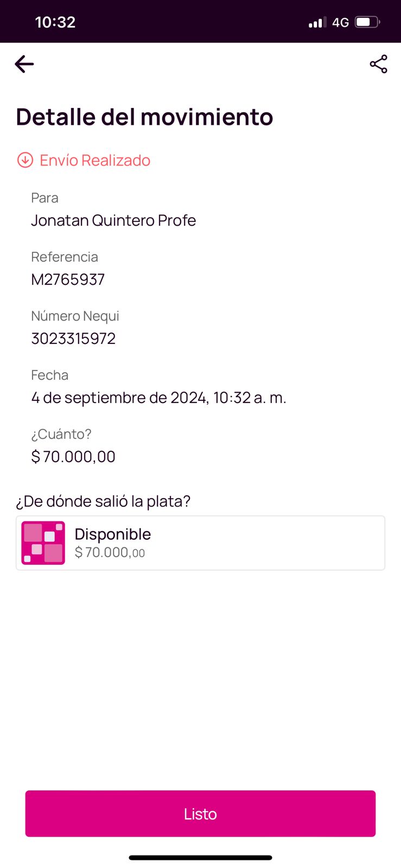Tap the cellular signal bars icon

tap(317, 22)
